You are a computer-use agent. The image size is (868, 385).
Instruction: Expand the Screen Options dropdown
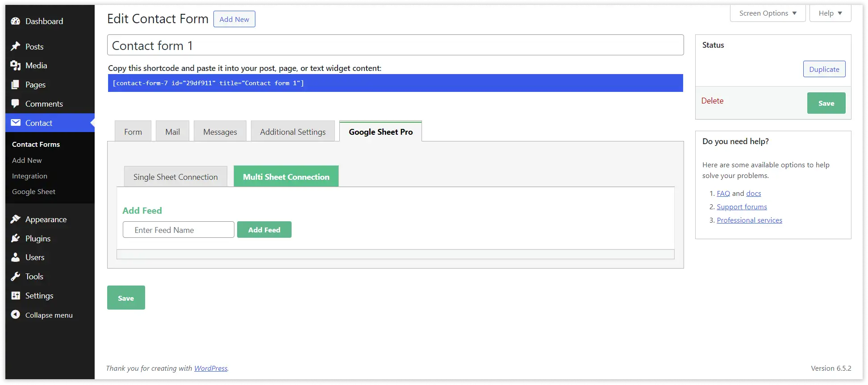click(768, 13)
